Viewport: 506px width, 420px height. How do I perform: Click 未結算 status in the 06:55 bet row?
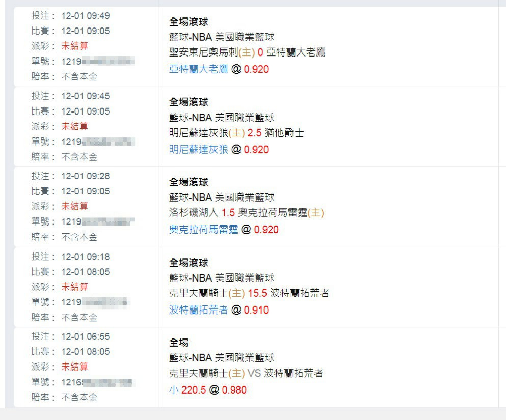click(74, 367)
